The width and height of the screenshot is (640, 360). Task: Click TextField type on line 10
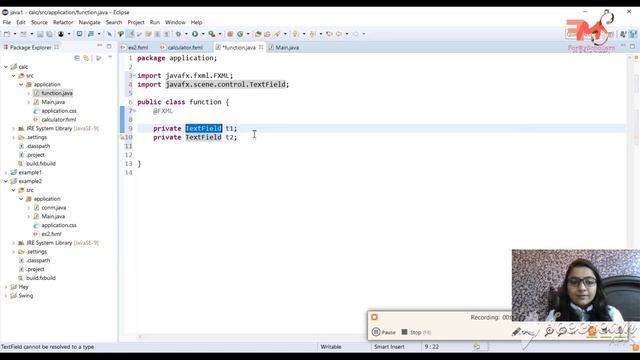coord(203,138)
